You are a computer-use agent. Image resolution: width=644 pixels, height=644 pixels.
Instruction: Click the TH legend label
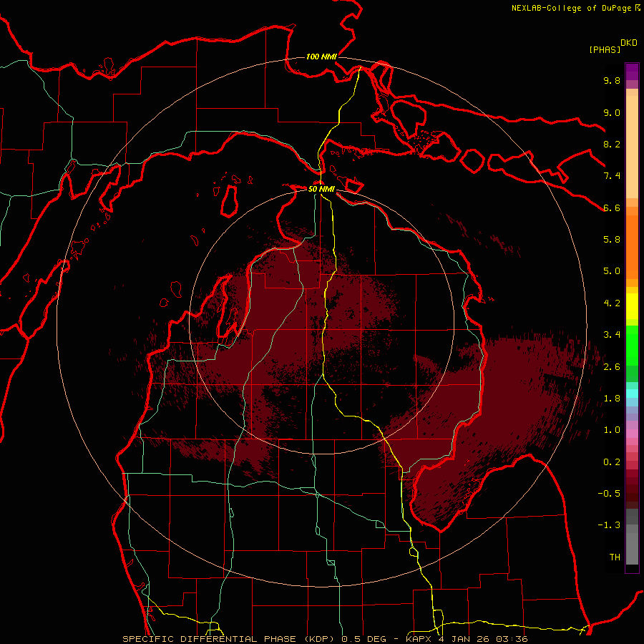[615, 557]
